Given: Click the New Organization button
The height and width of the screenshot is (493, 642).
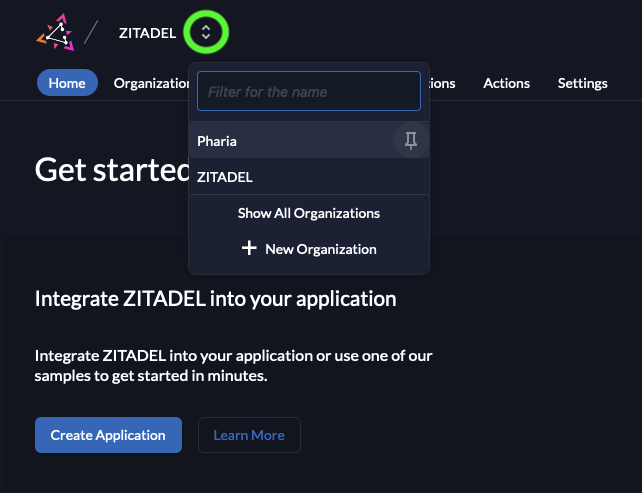Looking at the screenshot, I should pyautogui.click(x=309, y=249).
